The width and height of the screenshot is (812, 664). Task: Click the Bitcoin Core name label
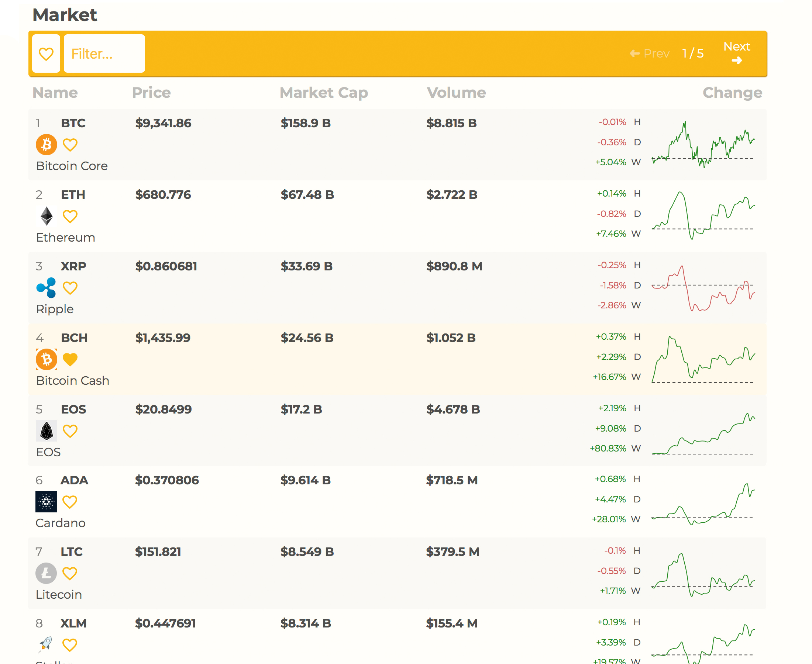[72, 166]
